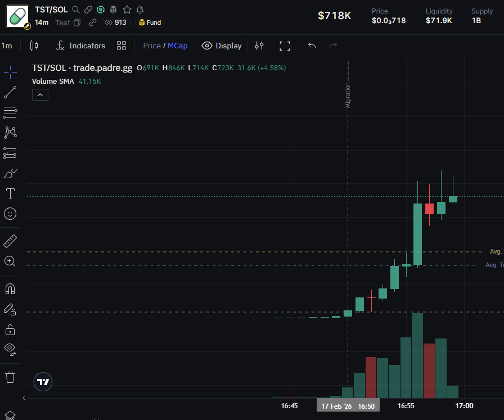
Task: Select the zoom in tool
Action: click(10, 261)
